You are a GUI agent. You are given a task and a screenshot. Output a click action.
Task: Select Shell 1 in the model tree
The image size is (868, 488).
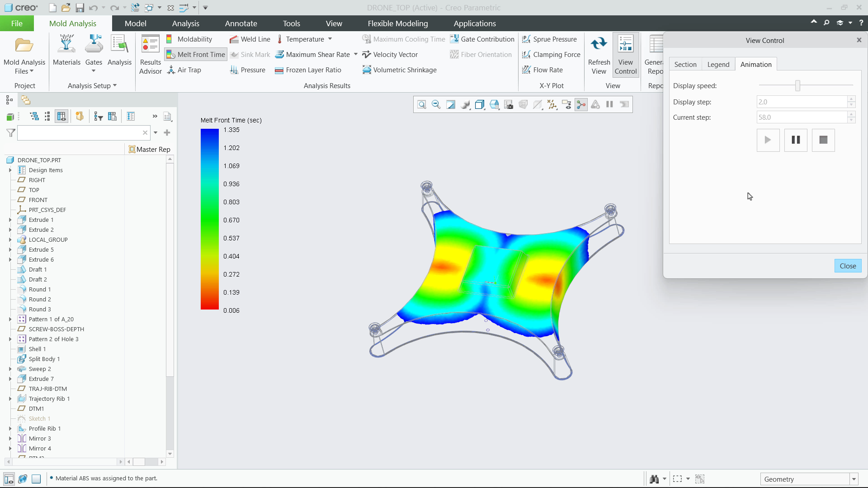pos(36,349)
